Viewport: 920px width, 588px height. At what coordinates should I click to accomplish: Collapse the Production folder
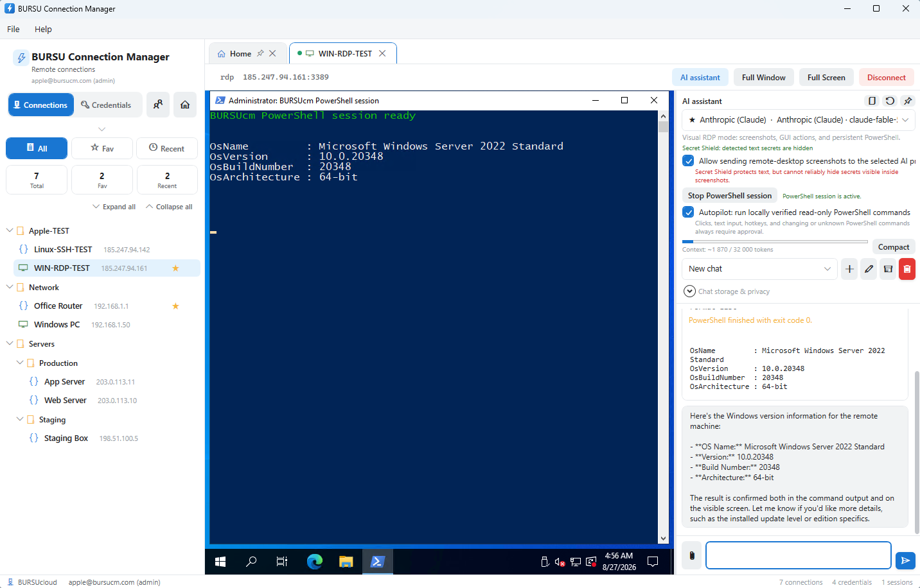[20, 363]
